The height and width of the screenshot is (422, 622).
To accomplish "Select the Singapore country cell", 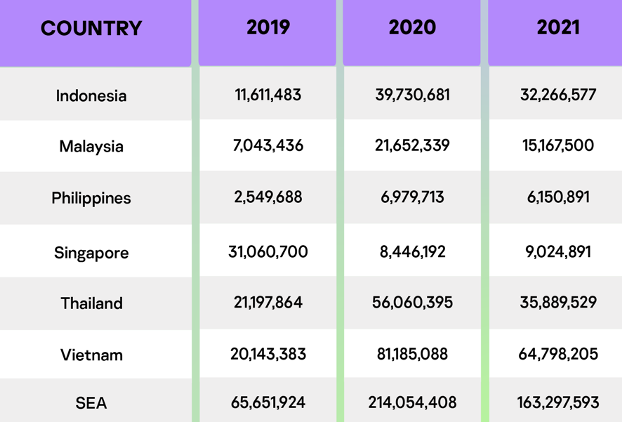I will [92, 252].
